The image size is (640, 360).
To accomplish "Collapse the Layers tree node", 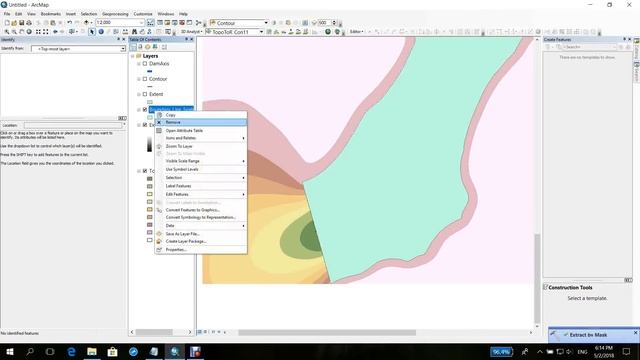I will [x=133, y=56].
